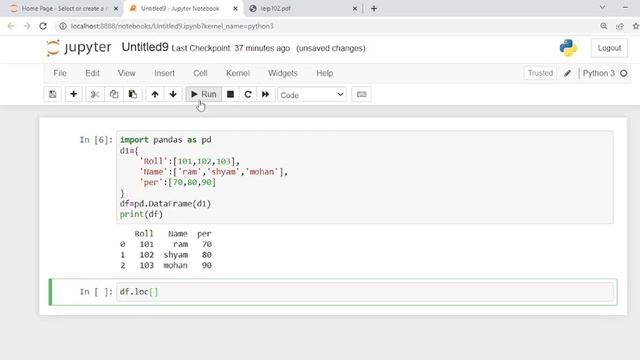Insert a cell below with plus icon

pos(73,94)
